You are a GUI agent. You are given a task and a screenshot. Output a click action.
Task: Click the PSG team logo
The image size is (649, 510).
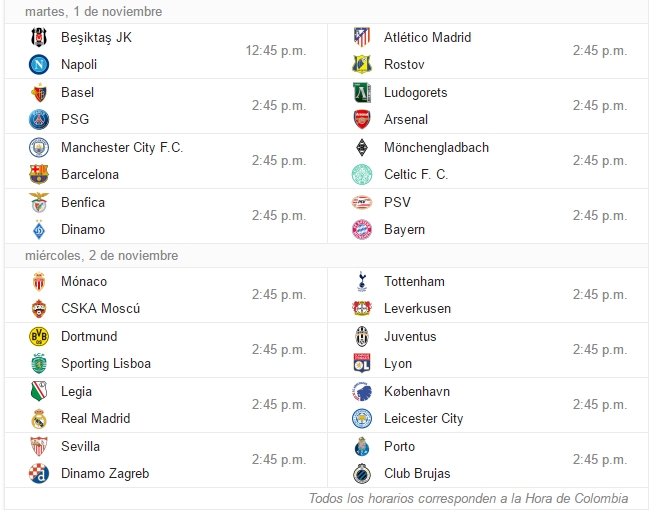coord(39,120)
